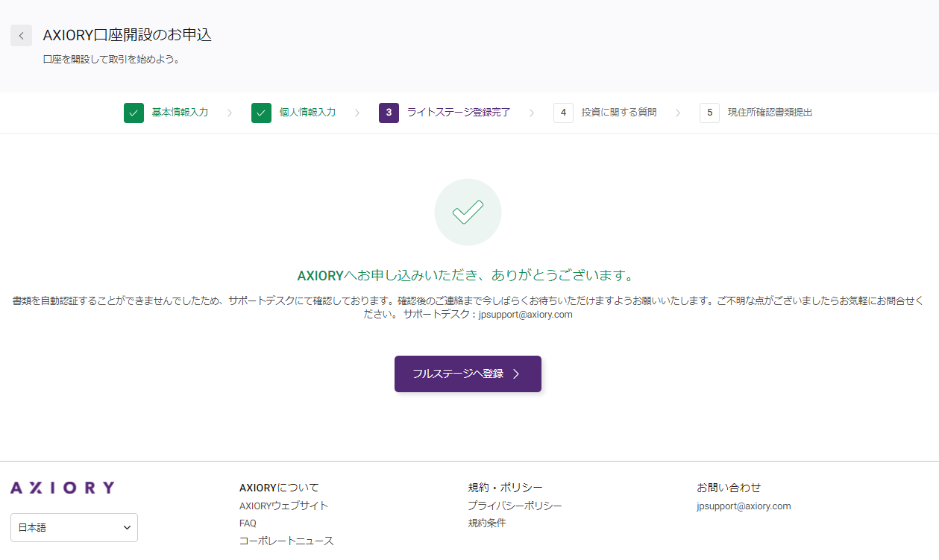
Task: Go back using the left chevron button
Action: pyautogui.click(x=21, y=35)
